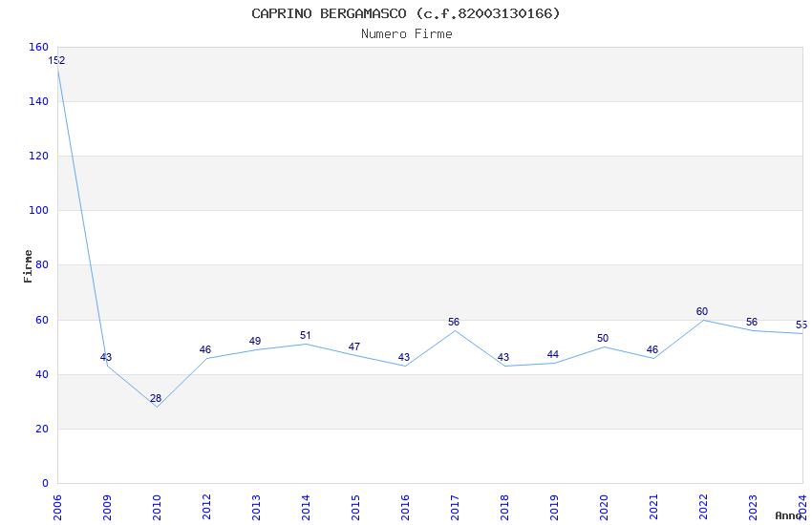Click x-axis year label 2020
The width and height of the screenshot is (812, 525).
coord(605,508)
